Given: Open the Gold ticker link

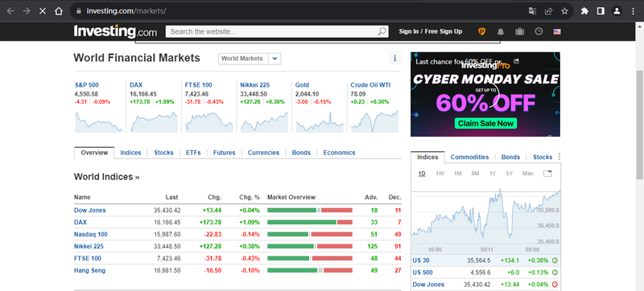Looking at the screenshot, I should pos(302,85).
